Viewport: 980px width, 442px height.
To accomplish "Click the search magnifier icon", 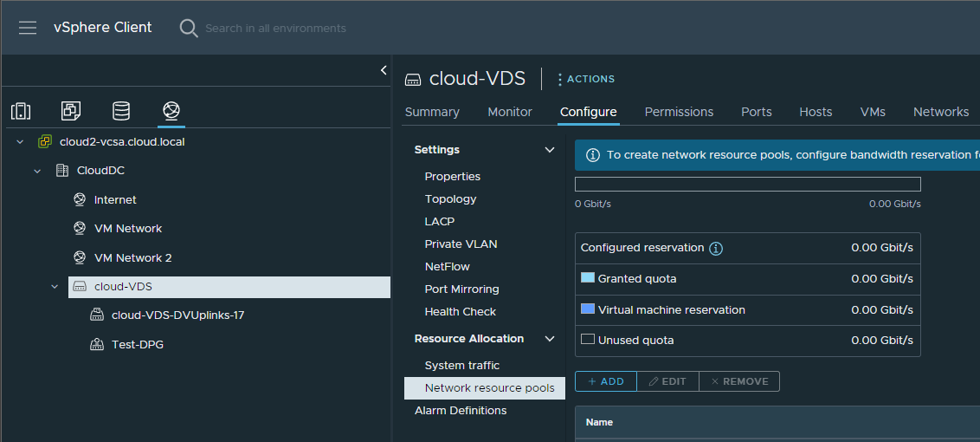I will 188,29.
